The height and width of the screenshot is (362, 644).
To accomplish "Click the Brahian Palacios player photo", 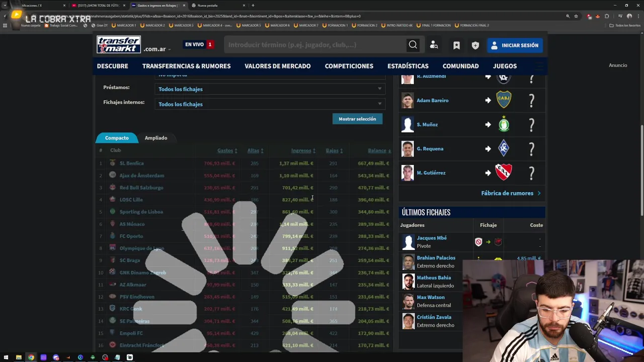I will click(408, 262).
